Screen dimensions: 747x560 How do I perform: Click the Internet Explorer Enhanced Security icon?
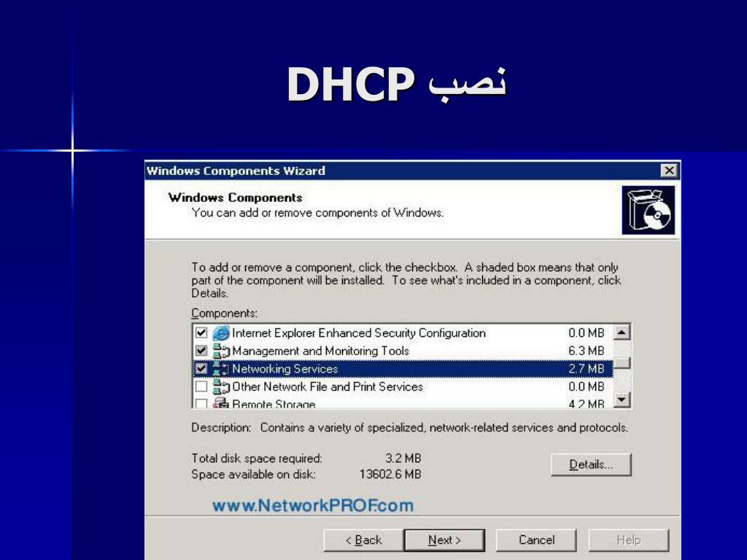pyautogui.click(x=221, y=332)
